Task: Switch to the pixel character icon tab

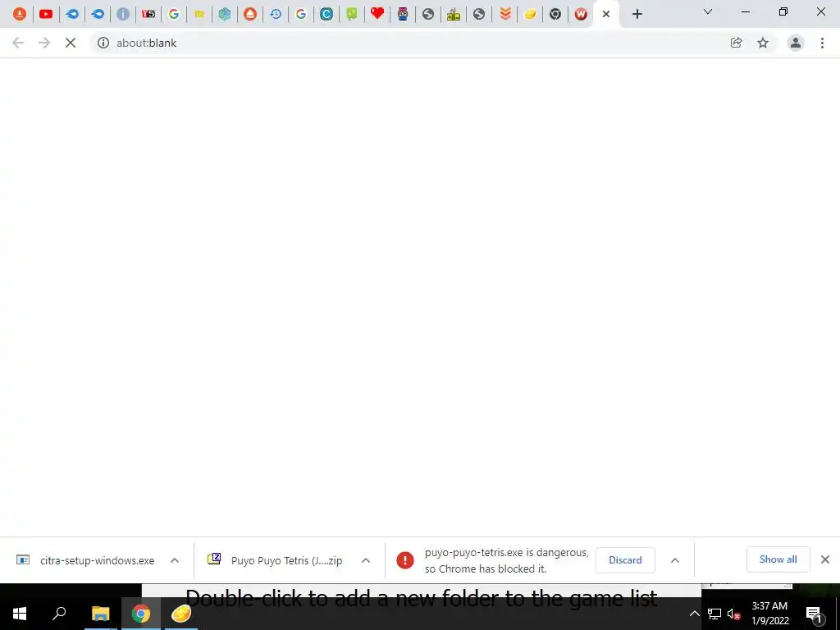Action: (x=403, y=14)
